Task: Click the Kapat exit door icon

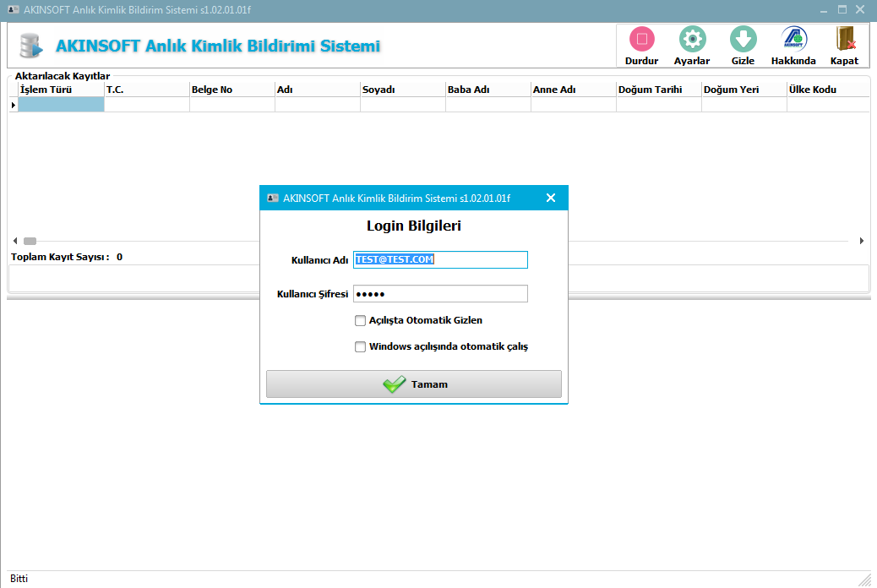Action: tap(845, 39)
